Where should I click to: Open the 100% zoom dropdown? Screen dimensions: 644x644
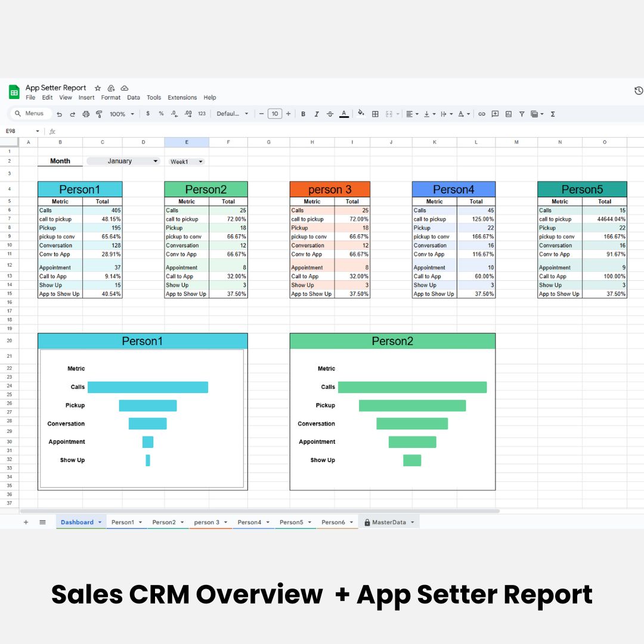tap(122, 114)
